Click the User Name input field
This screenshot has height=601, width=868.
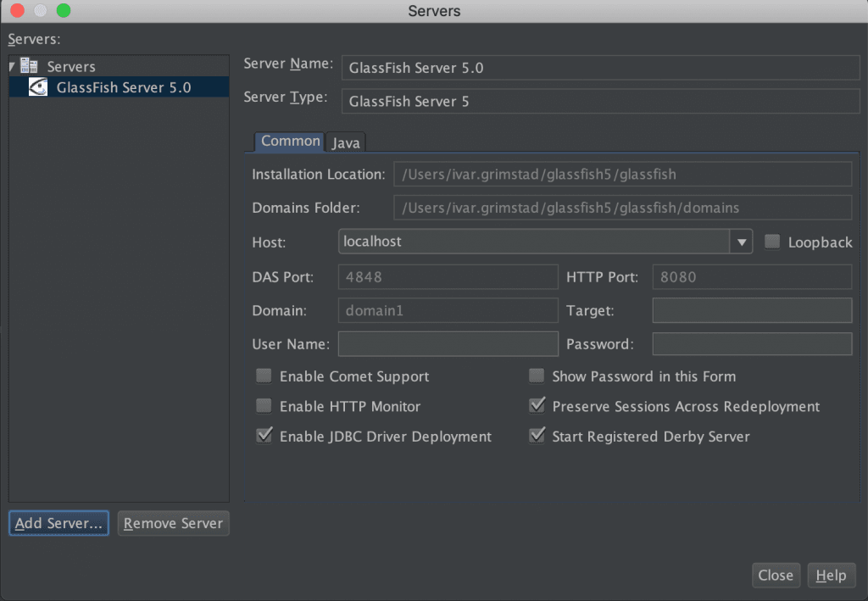click(448, 343)
